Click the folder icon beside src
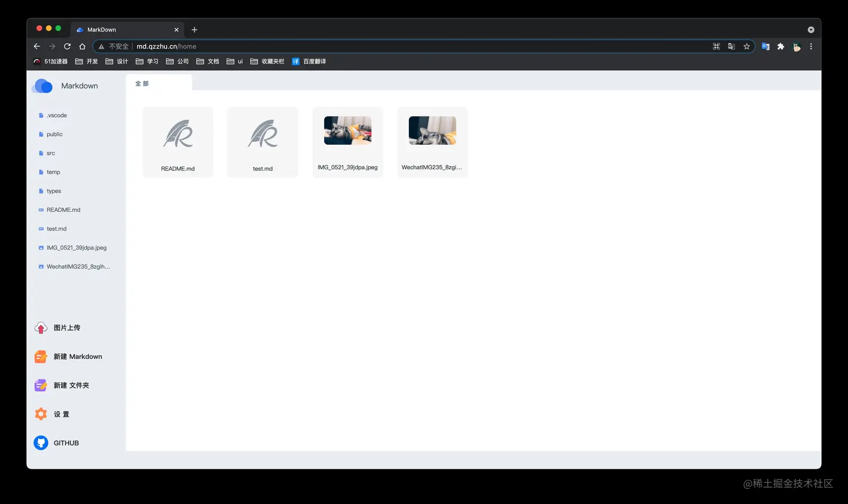Image resolution: width=848 pixels, height=504 pixels. (x=41, y=153)
